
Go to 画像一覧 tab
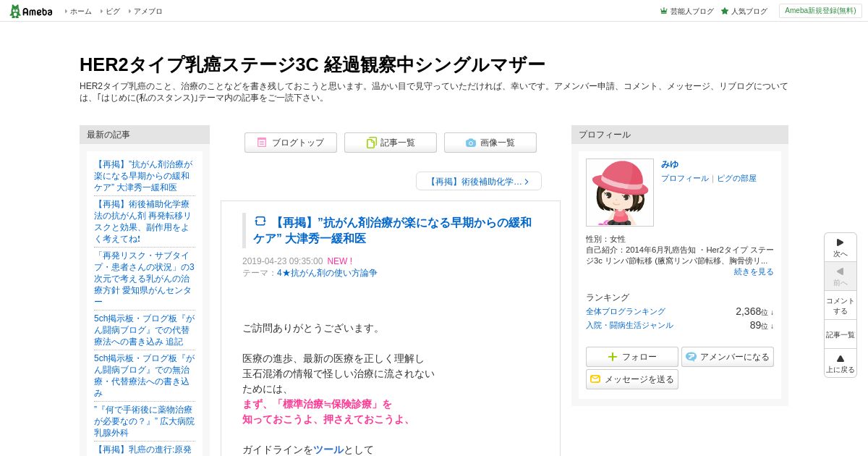click(x=490, y=143)
